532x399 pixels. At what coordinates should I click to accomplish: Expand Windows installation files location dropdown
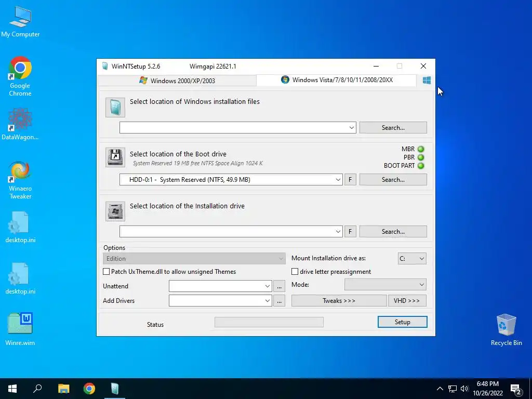[352, 128]
